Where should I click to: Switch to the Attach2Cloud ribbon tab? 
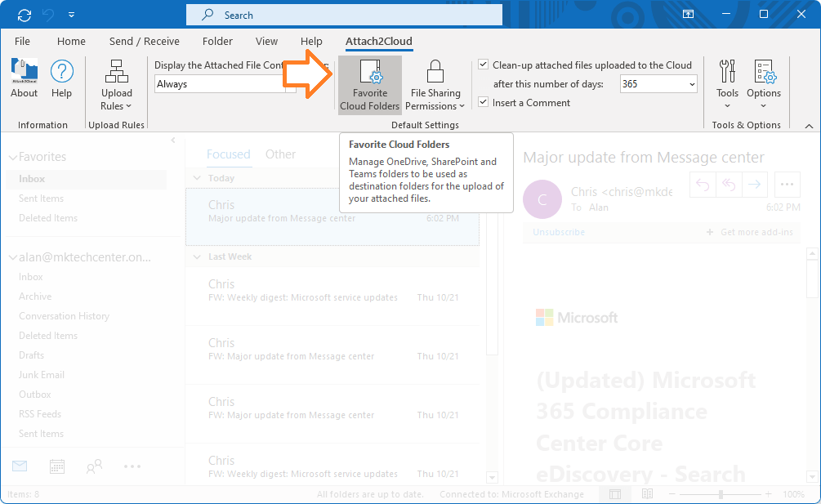point(381,41)
